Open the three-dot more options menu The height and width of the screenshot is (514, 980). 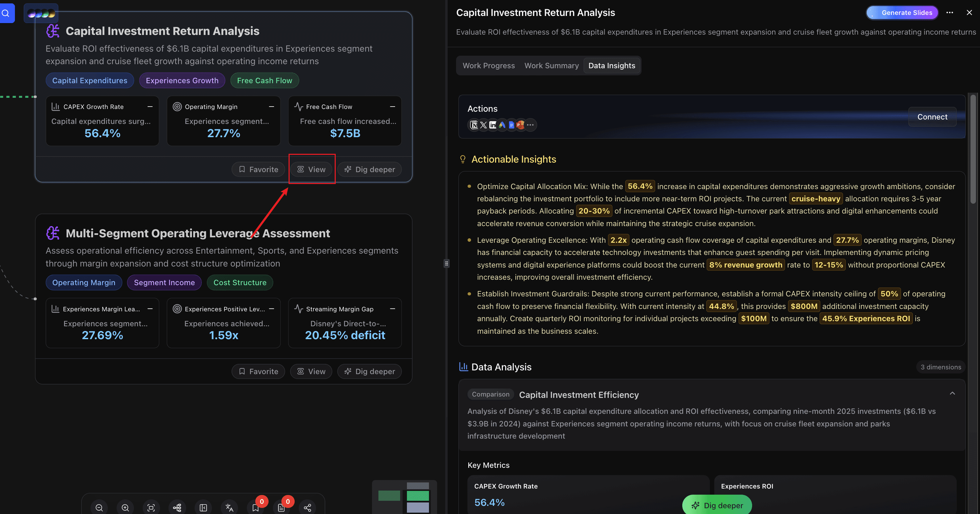(949, 13)
